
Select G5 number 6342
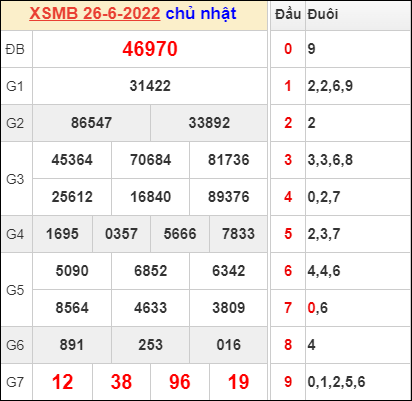229,271
